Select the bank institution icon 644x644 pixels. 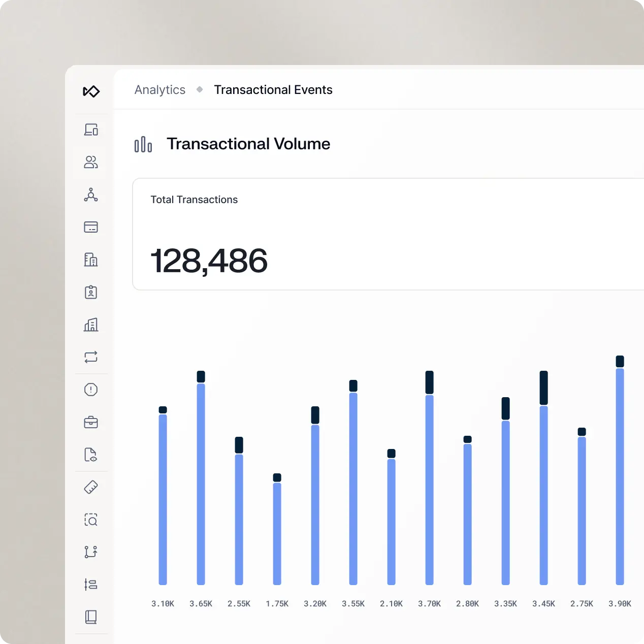pyautogui.click(x=91, y=260)
